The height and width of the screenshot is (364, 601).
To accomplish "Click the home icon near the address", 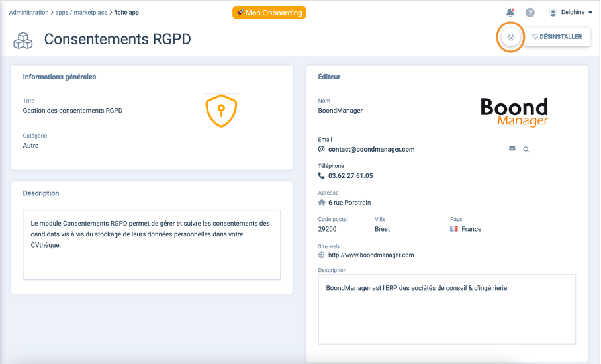I will [322, 203].
